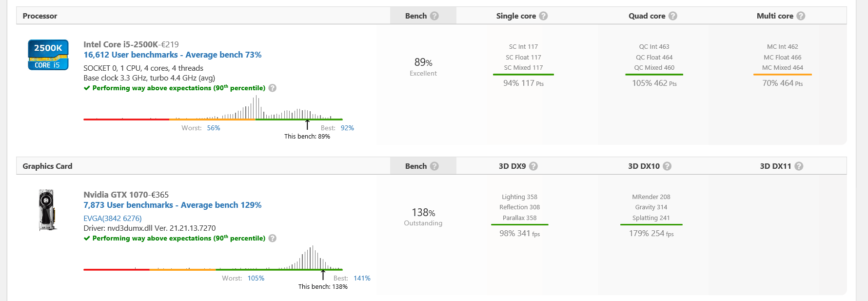Click help icon next to Graphics Card Bench
The width and height of the screenshot is (868, 301).
tap(434, 166)
